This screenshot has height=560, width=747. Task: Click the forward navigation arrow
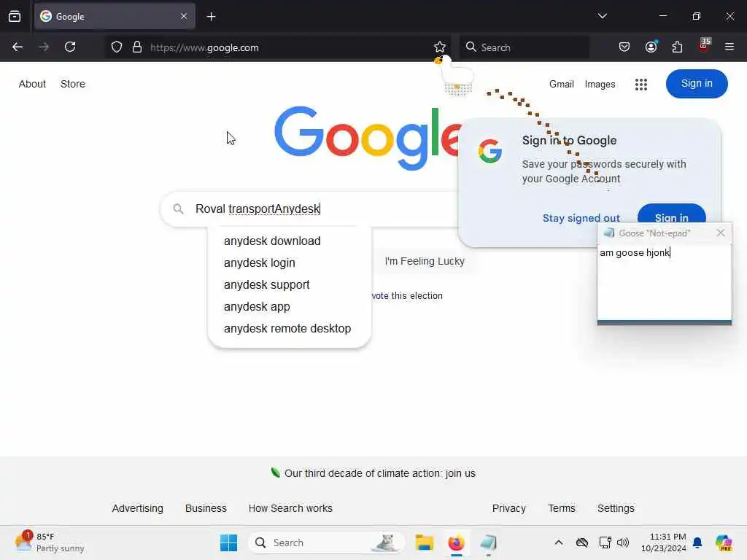(43, 47)
